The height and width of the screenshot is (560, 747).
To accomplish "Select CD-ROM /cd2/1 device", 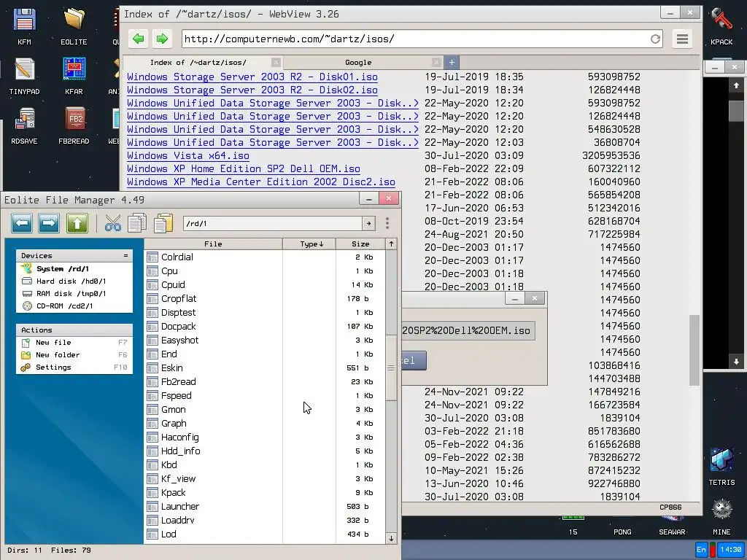I will pos(74,306).
